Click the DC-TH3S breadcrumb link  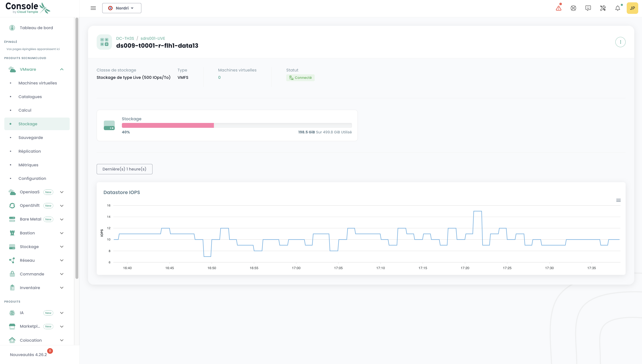tap(125, 38)
